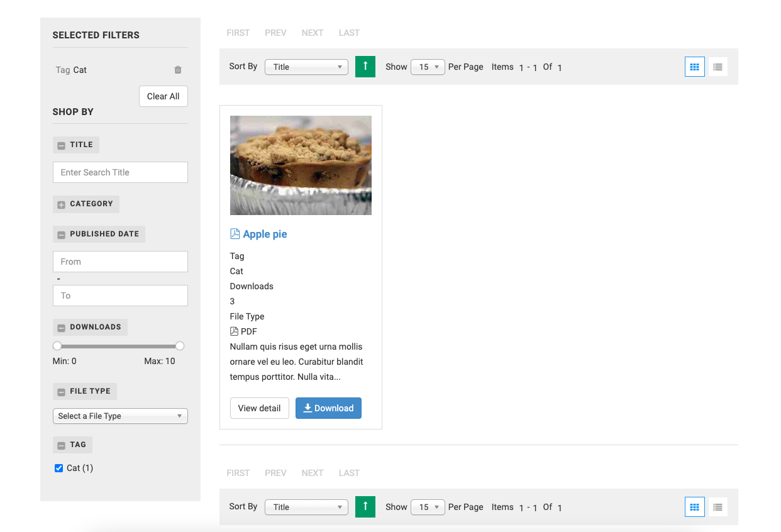The width and height of the screenshot is (781, 532).
Task: Switch to grid view in top toolbar
Action: [x=695, y=67]
